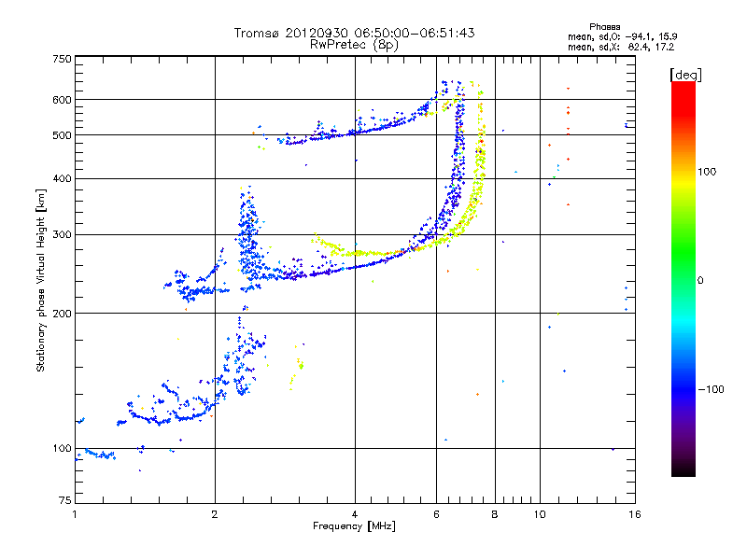This screenshot has height=560, width=747.
Task: Click the y-axis '400' tick label
Action: tap(62, 179)
